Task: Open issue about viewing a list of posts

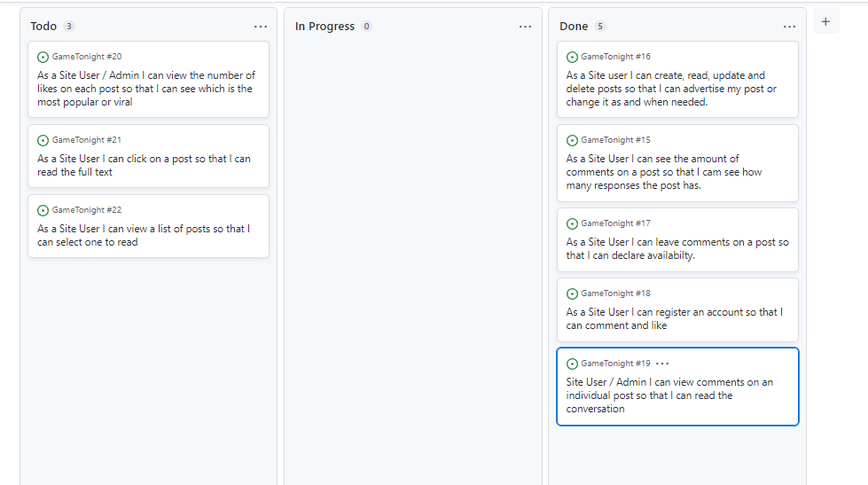Action: (144, 235)
